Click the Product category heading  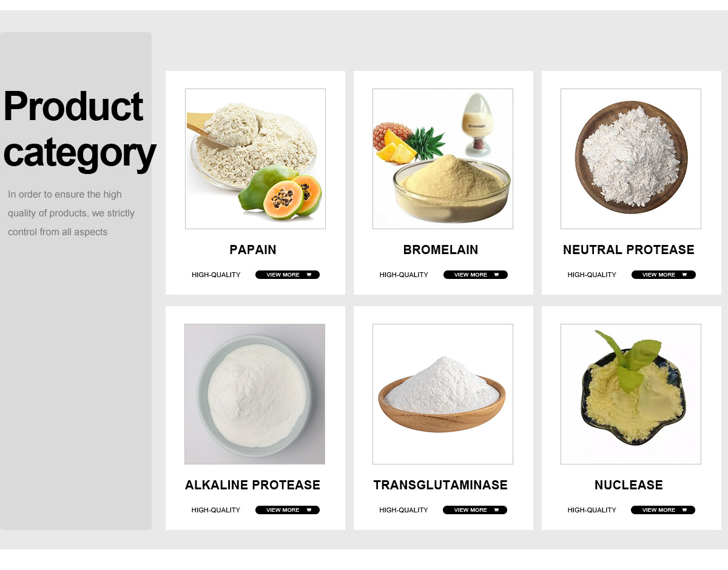[x=79, y=130]
